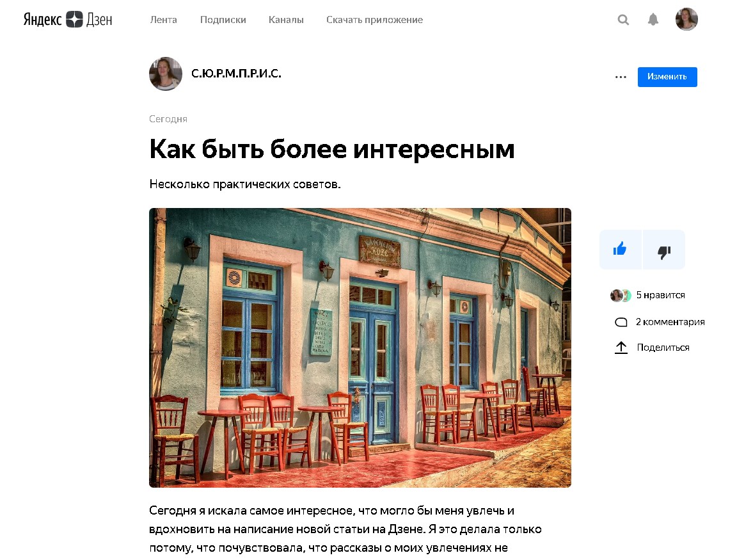Image resolution: width=737 pixels, height=560 pixels.
Task: Open the cafe facade article image
Action: 360,348
